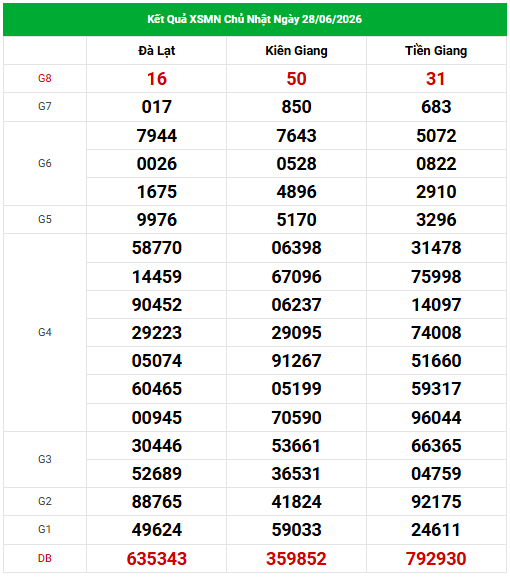Click Đà Lạt special prize 635343

tap(157, 559)
